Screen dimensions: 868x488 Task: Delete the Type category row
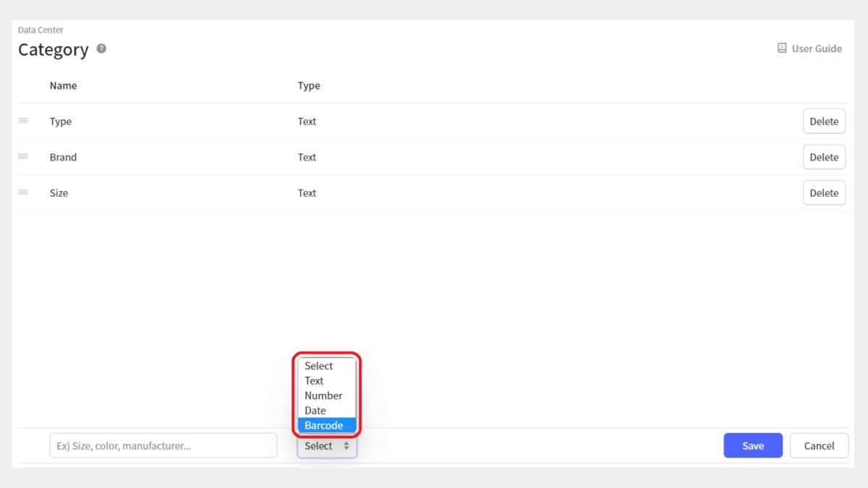click(824, 121)
